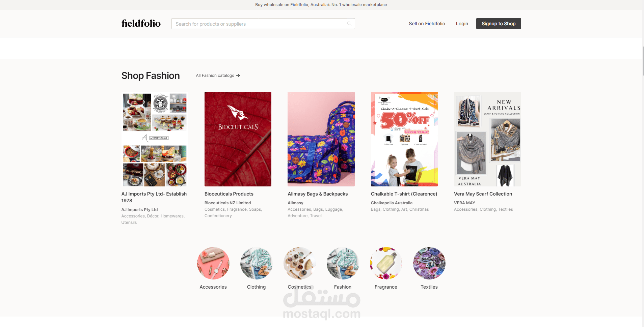644x327 pixels.
Task: Select the Cosmetics category circle icon
Action: [300, 263]
